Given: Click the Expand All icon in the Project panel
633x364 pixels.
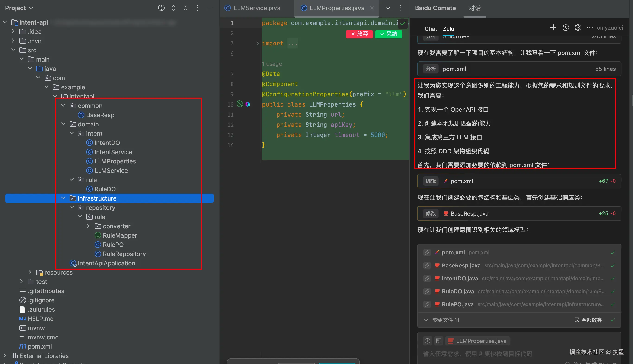Looking at the screenshot, I should tap(173, 8).
